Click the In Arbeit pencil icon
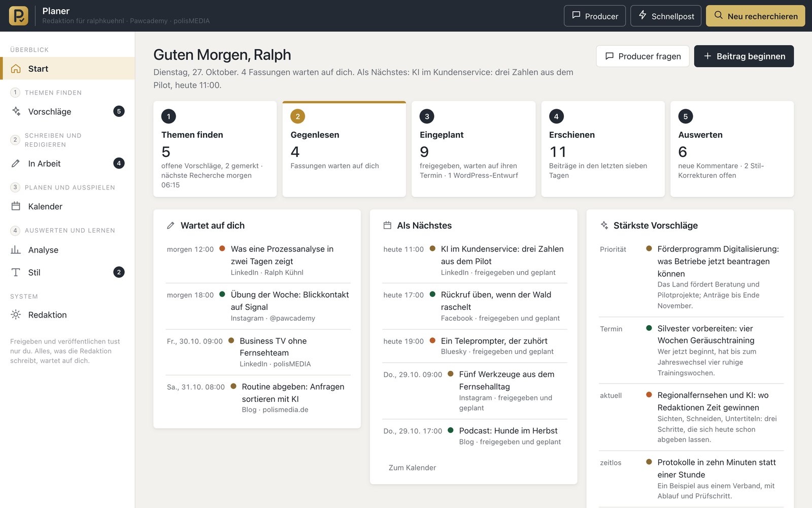This screenshot has width=812, height=508. coord(16,164)
